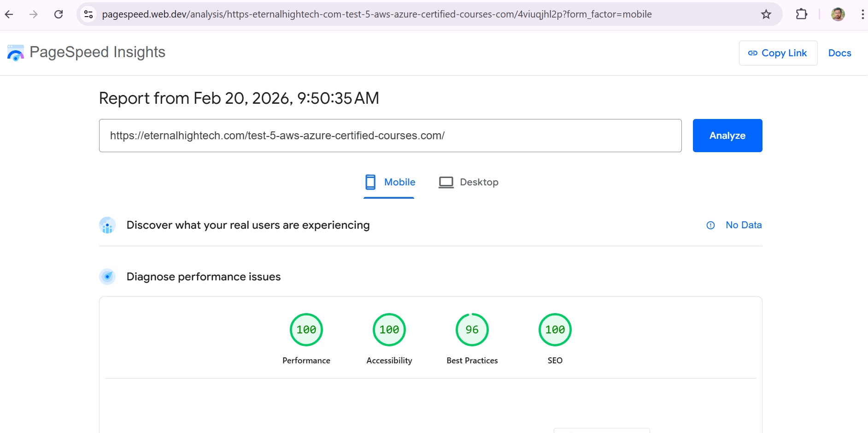Click the PageSpeed Insights title
868x433 pixels.
pyautogui.click(x=98, y=52)
